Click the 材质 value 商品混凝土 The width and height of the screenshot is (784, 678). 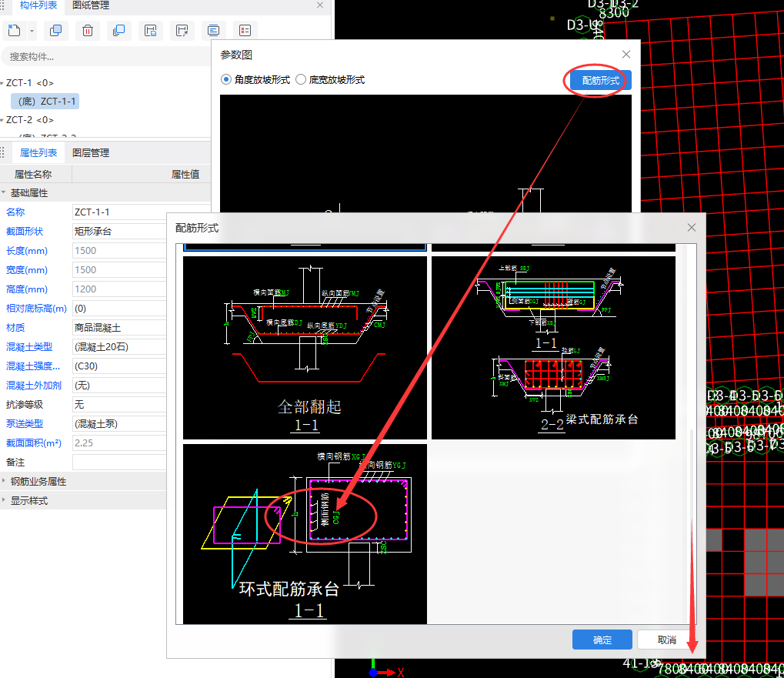pyautogui.click(x=119, y=328)
